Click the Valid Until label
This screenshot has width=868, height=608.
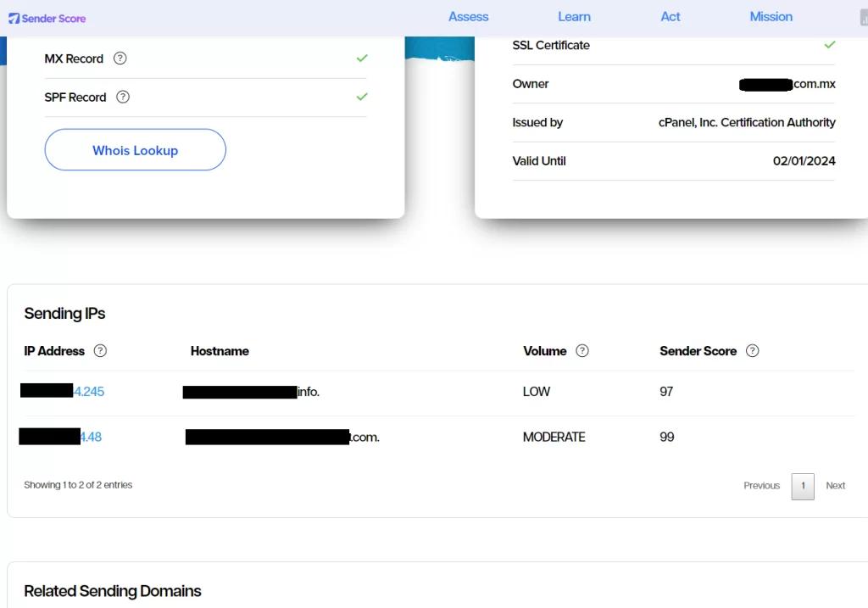coord(539,161)
